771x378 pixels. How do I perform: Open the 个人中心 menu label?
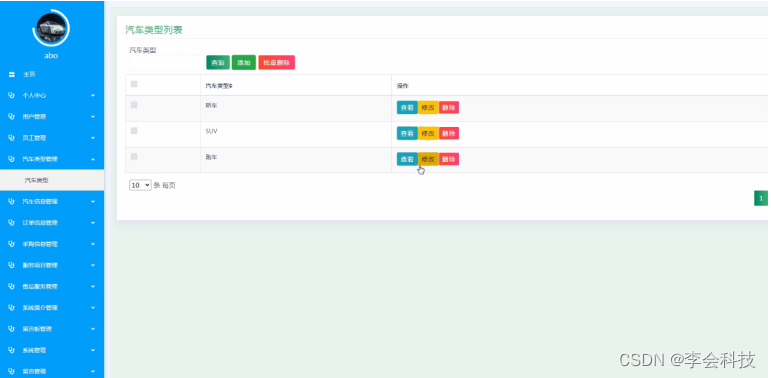pyautogui.click(x=34, y=95)
